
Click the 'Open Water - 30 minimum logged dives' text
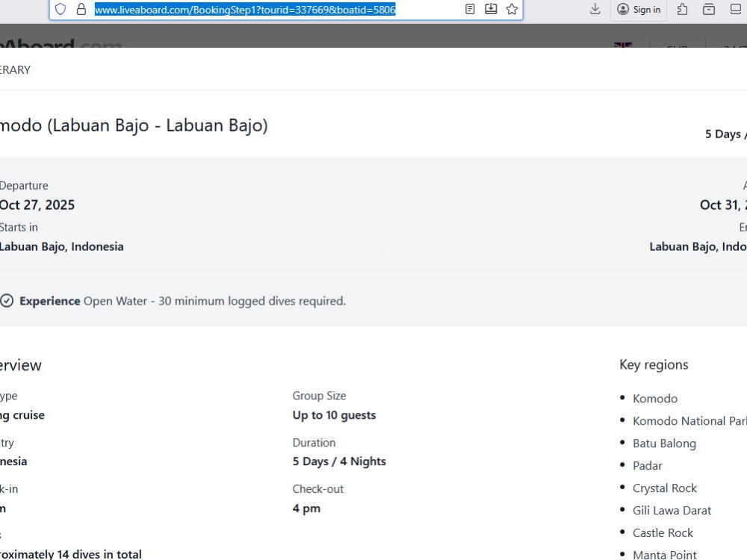pos(214,301)
